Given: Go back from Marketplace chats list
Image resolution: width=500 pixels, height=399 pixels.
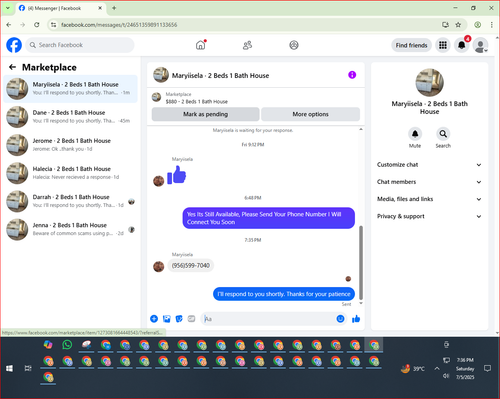Looking at the screenshot, I should pos(12,67).
